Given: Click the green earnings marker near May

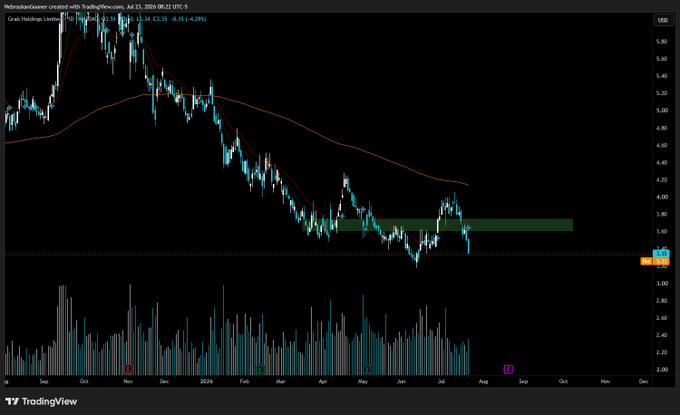Looking at the screenshot, I should click(367, 369).
